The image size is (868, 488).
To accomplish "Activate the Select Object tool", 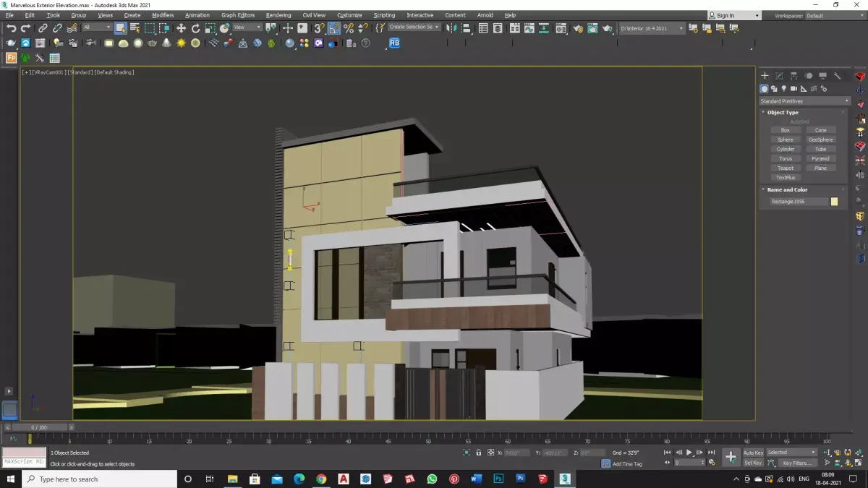I will [x=120, y=28].
